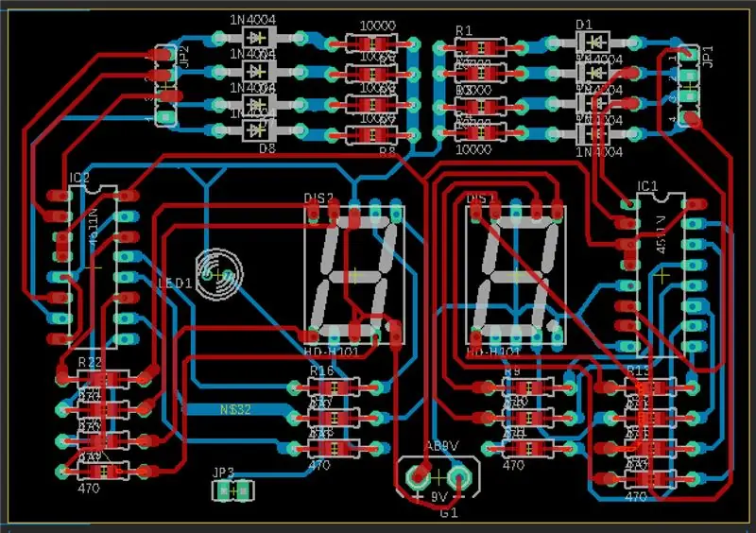Select the R22 resistor label

point(90,362)
